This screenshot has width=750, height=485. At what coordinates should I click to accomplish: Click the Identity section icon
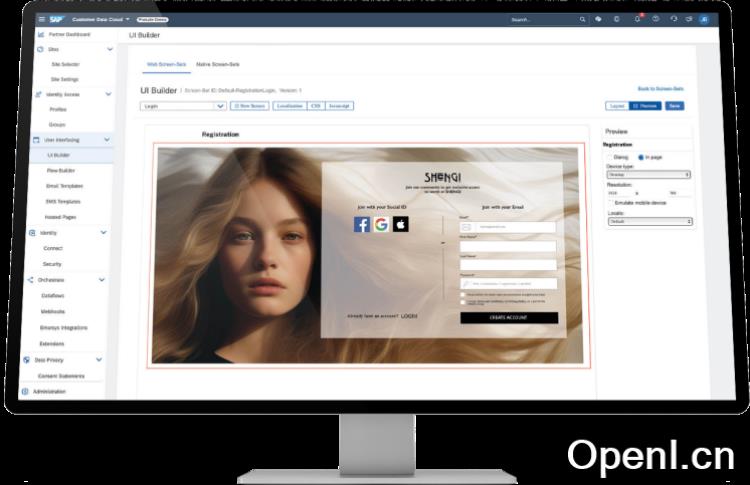tap(32, 233)
